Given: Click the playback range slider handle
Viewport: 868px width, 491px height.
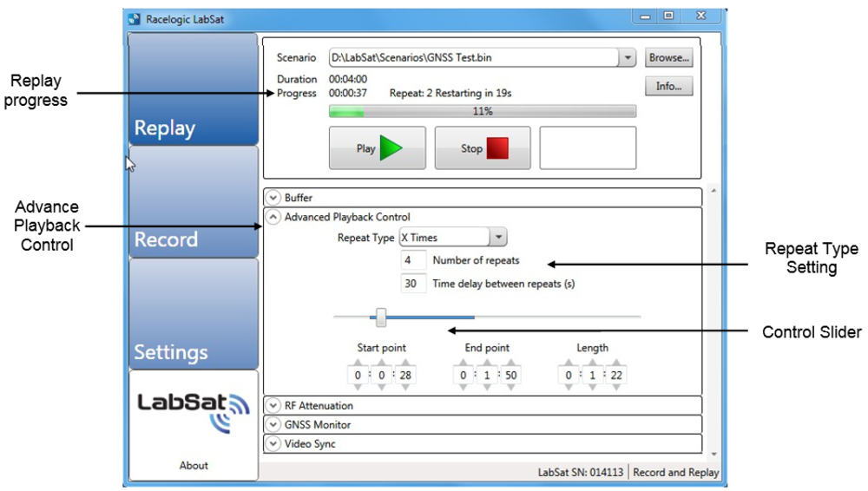Looking at the screenshot, I should pos(380,318).
